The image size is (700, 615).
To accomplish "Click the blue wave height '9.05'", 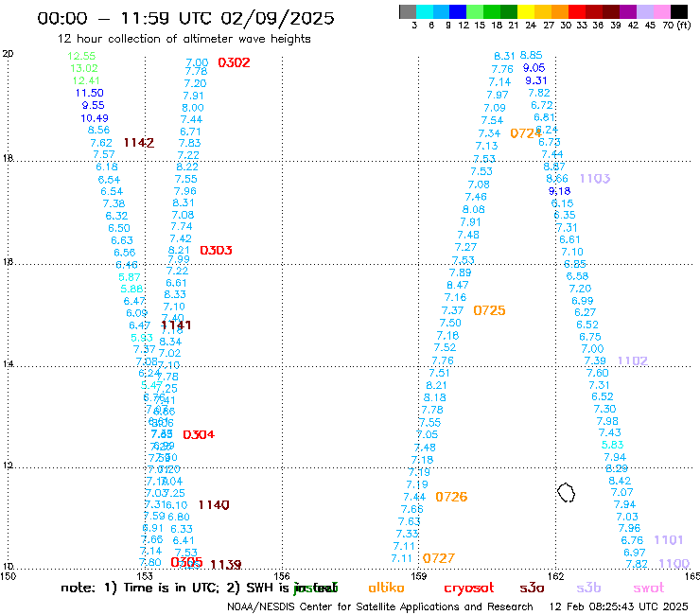I will [534, 68].
